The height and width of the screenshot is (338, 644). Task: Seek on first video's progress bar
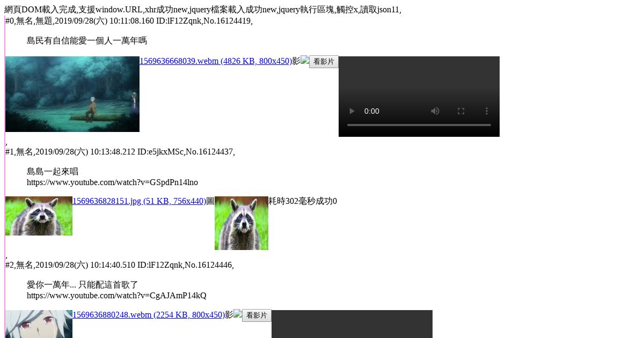coord(419,125)
